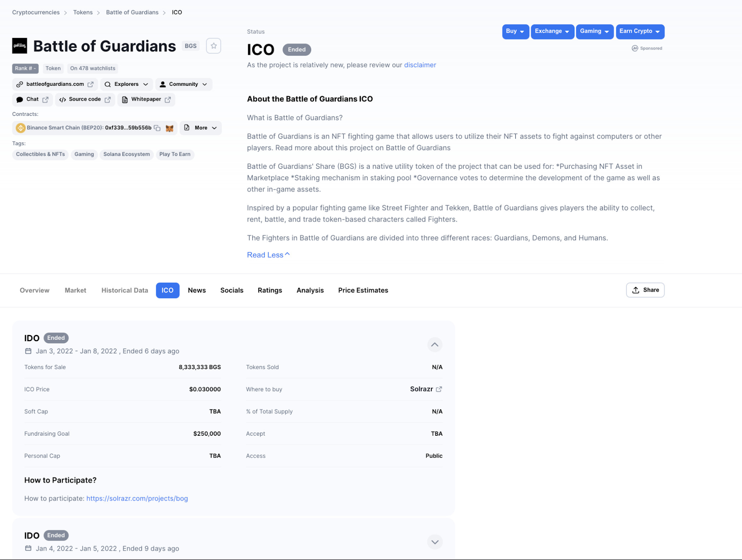Select the Solana Ecosystem tag
The height and width of the screenshot is (560, 742).
pos(127,154)
